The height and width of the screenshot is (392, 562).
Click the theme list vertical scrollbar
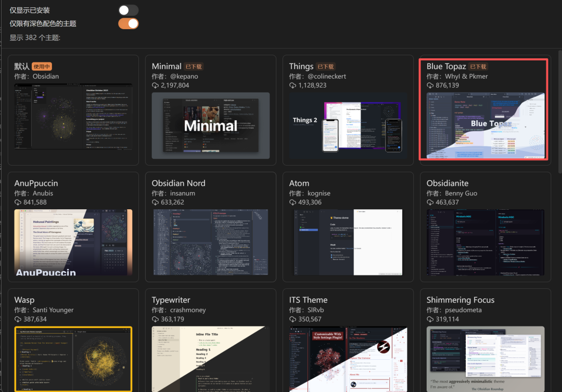coord(560,111)
